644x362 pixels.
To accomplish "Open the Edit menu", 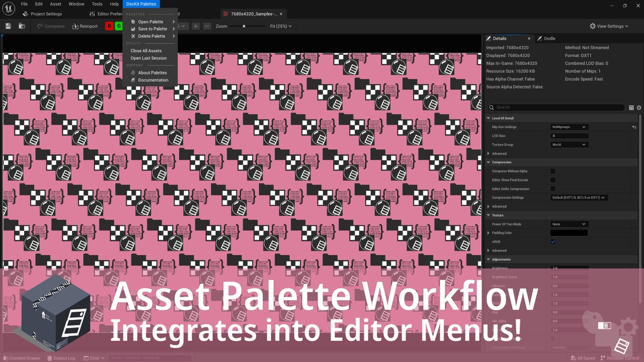I will (x=39, y=4).
